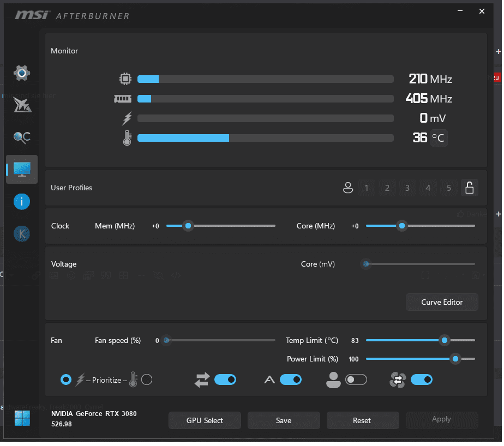Click the user-defined fan person icon
This screenshot has height=446, width=504.
click(334, 381)
